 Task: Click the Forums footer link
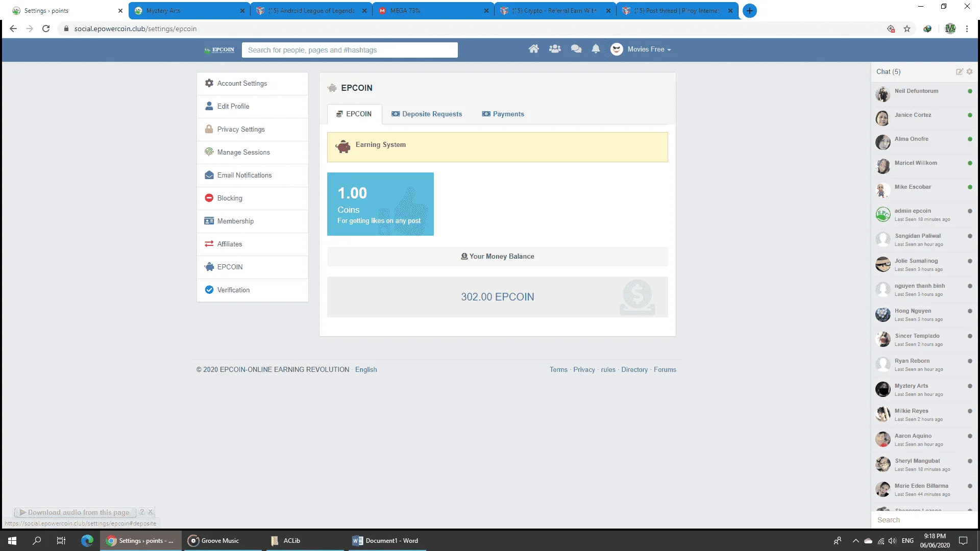(x=665, y=369)
